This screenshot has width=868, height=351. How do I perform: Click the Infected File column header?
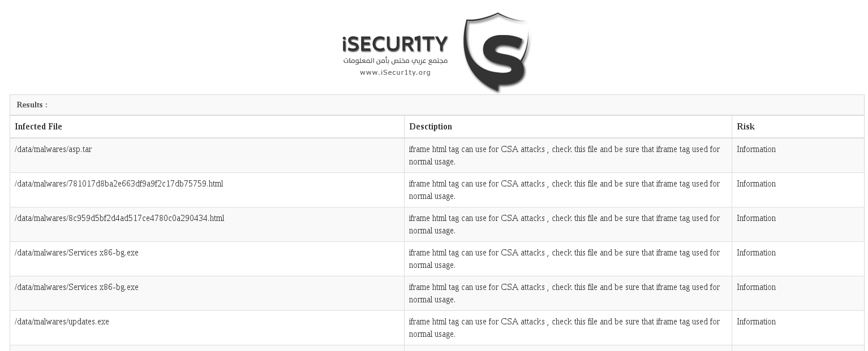(x=38, y=127)
